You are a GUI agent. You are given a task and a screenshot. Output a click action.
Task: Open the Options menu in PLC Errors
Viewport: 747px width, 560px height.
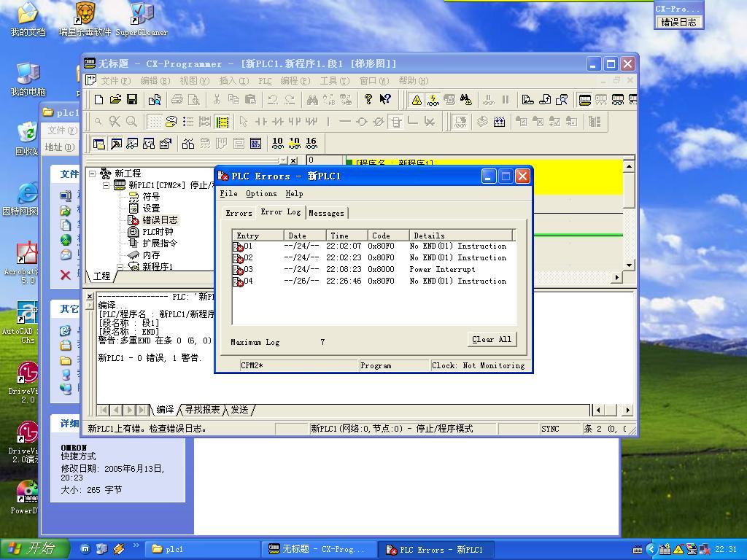coord(262,194)
